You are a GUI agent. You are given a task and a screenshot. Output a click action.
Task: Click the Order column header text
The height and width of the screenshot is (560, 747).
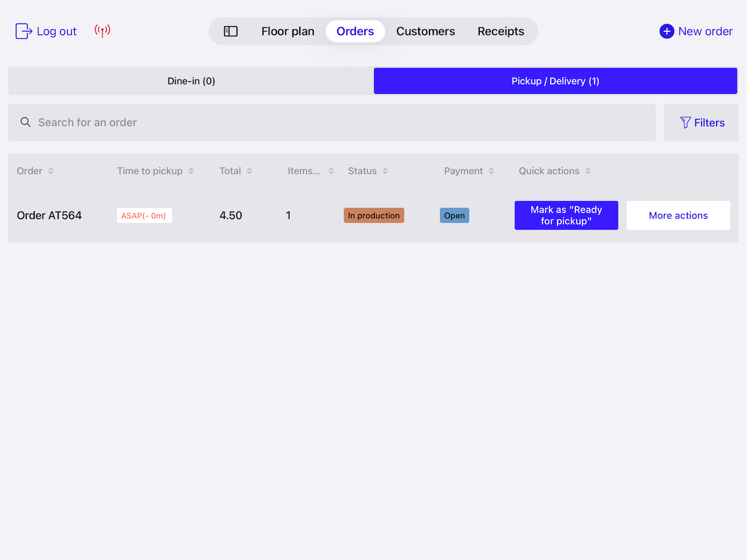coord(29,171)
